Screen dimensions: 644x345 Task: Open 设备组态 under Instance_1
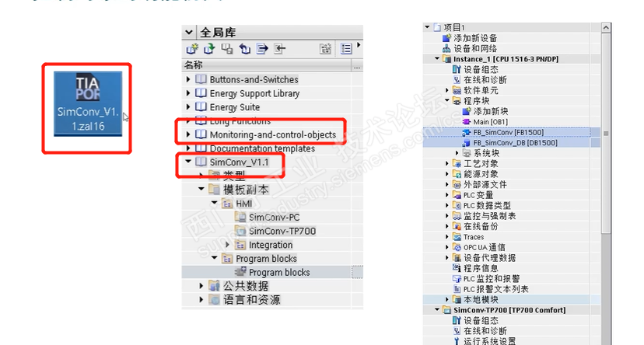click(481, 69)
